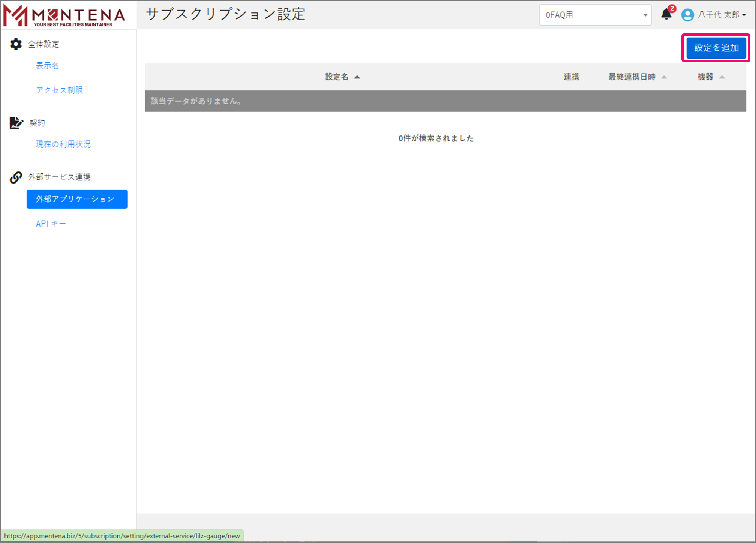The image size is (756, 543).
Task: Sort by 最終連携日時 arrow
Action: (x=664, y=77)
